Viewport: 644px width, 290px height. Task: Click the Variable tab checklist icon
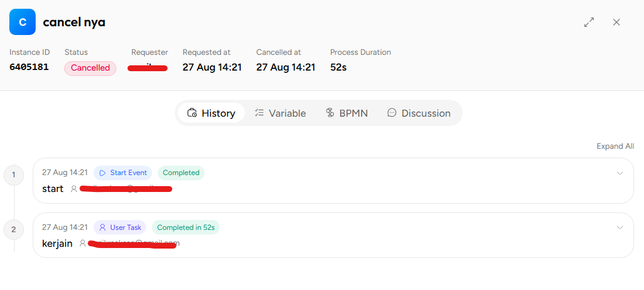259,113
